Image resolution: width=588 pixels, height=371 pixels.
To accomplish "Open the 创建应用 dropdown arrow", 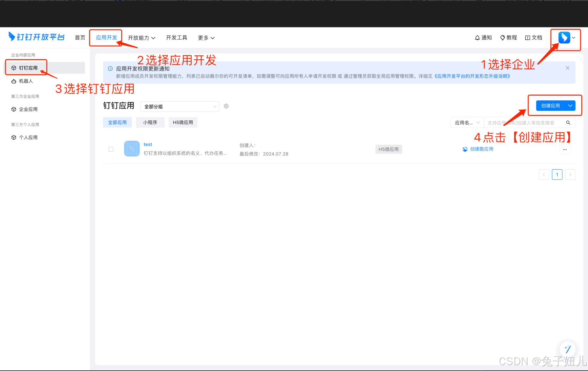I will pos(571,105).
